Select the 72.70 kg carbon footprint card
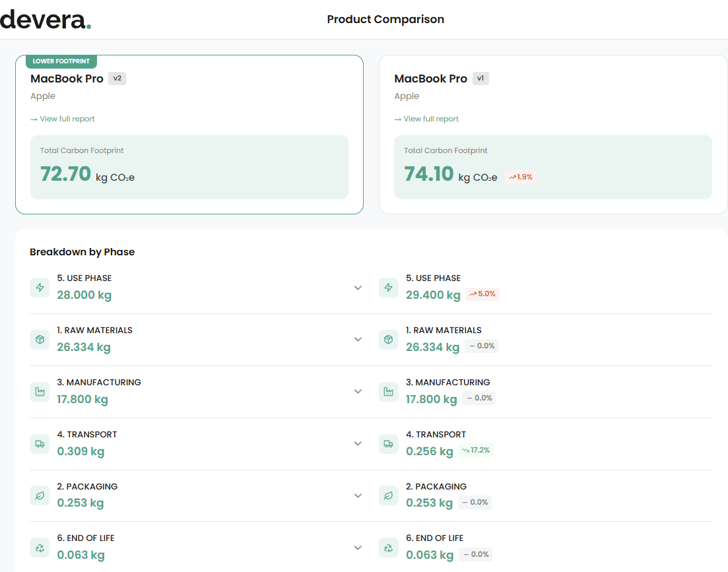The image size is (728, 572). click(189, 167)
